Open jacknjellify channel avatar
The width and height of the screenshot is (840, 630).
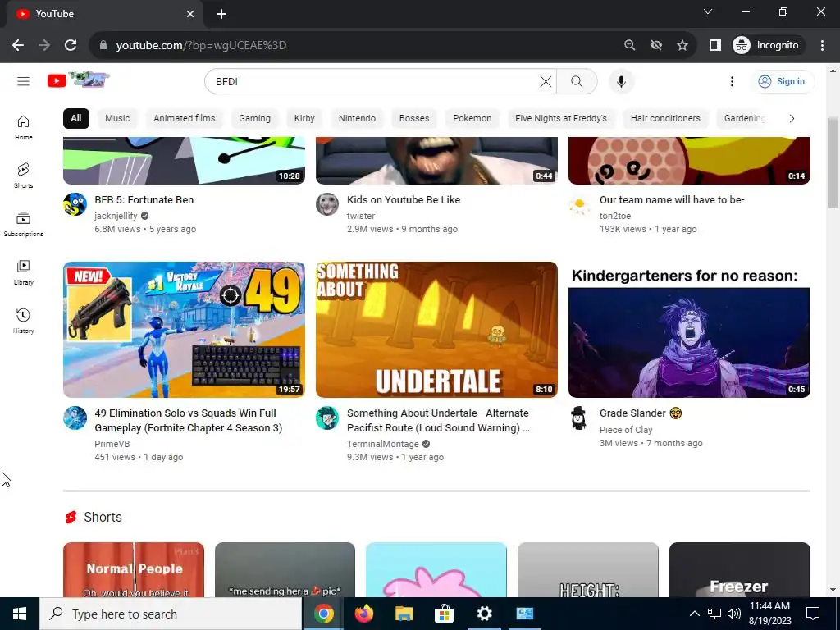pos(75,204)
